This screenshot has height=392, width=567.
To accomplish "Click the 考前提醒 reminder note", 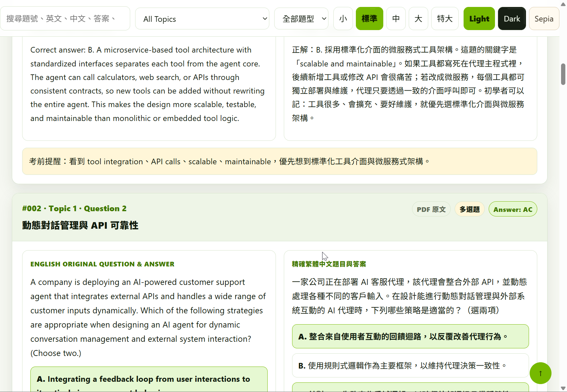I will point(280,161).
